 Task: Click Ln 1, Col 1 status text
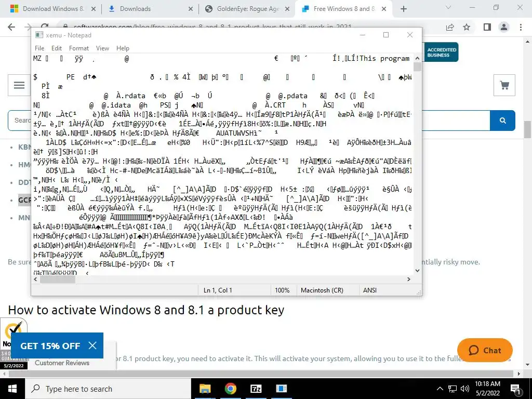click(x=218, y=290)
